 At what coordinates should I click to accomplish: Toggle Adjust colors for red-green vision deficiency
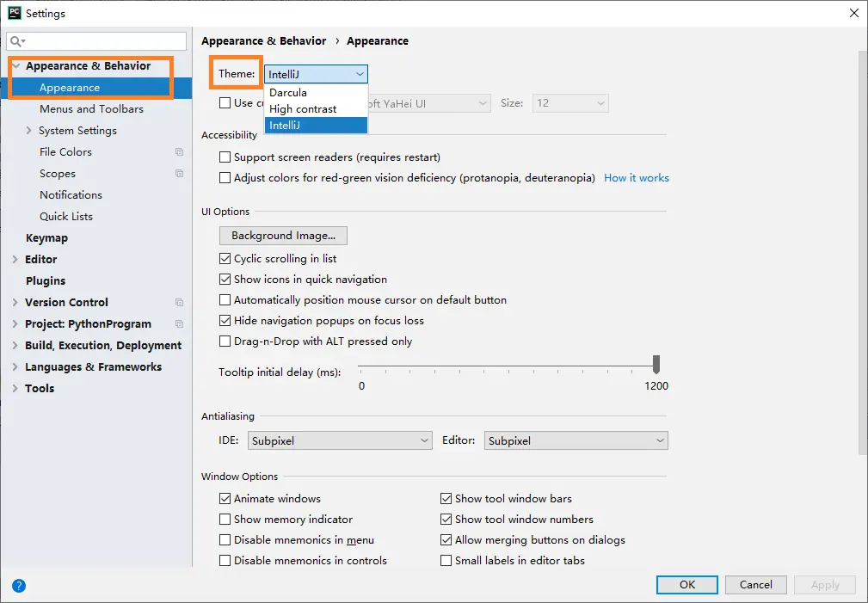point(225,178)
